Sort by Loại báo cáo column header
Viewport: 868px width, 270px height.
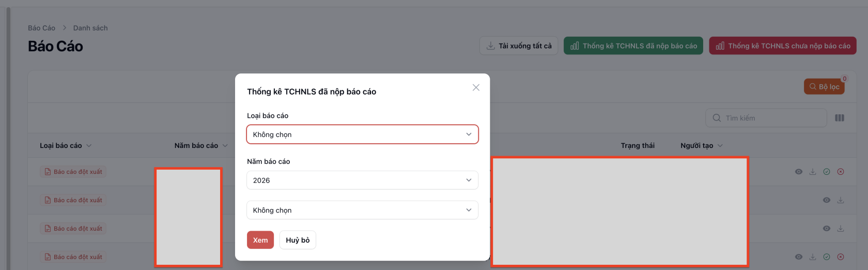click(61, 146)
